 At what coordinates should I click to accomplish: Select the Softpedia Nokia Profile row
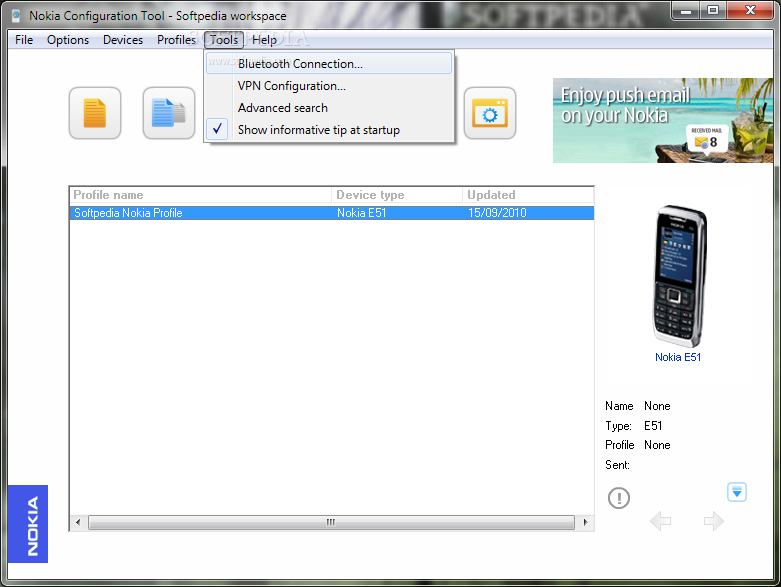click(x=332, y=213)
